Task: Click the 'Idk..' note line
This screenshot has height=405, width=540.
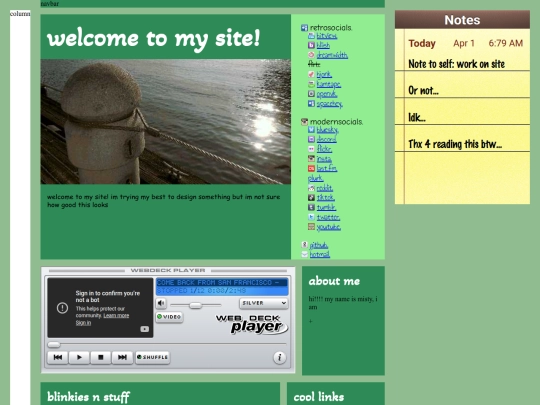Action: click(x=417, y=117)
